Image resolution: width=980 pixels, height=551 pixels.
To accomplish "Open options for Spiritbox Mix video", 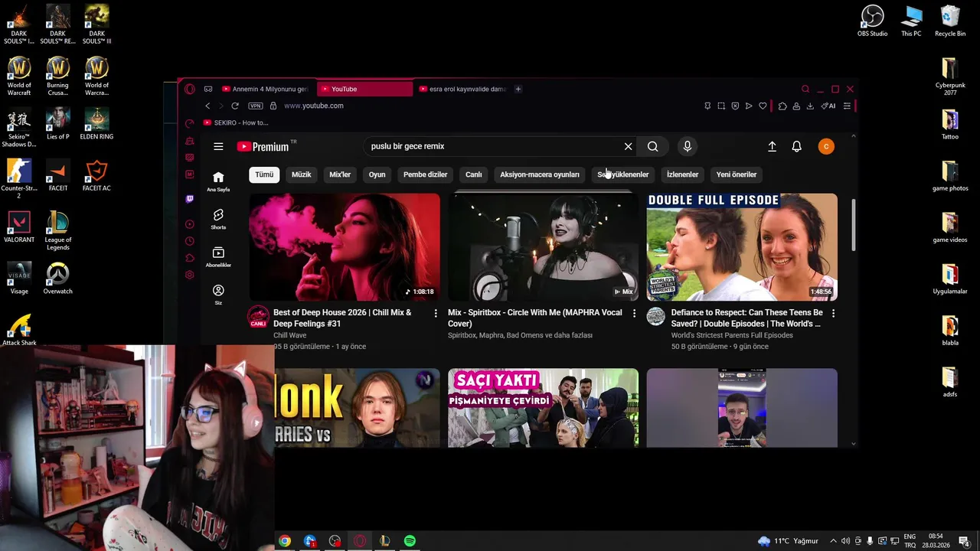I will coord(634,313).
